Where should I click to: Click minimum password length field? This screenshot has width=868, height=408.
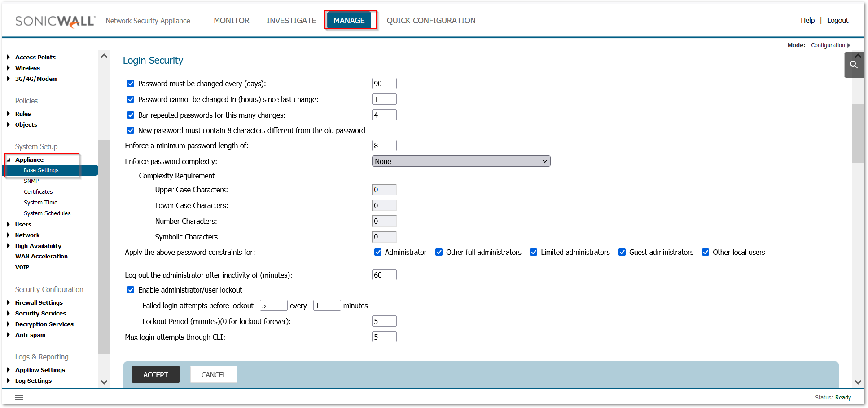(x=384, y=146)
